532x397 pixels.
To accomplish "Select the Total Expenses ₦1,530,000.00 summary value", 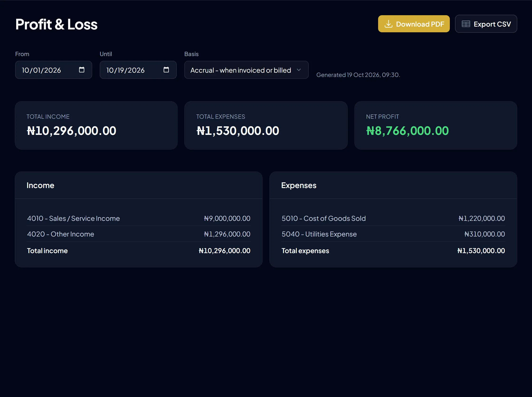I will [x=238, y=131].
